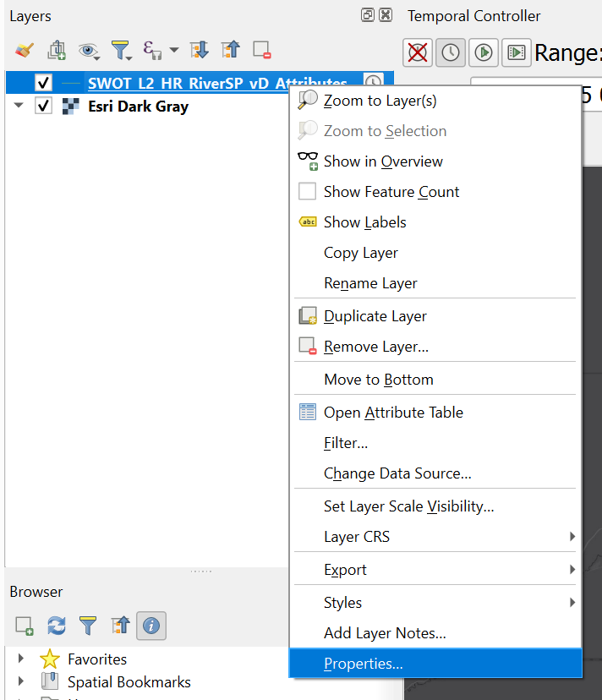Image resolution: width=602 pixels, height=700 pixels.
Task: Click Collapse All icon in Layers toolbar
Action: click(231, 50)
